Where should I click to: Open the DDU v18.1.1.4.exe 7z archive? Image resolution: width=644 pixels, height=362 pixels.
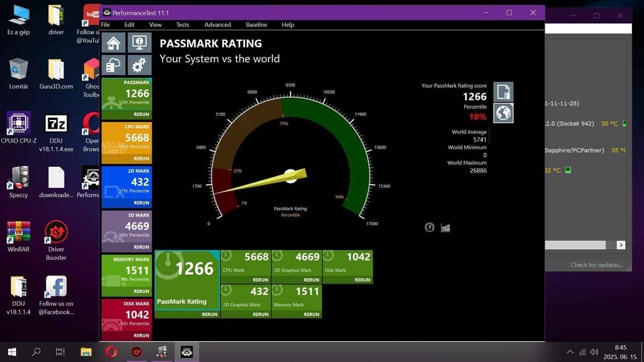56,132
